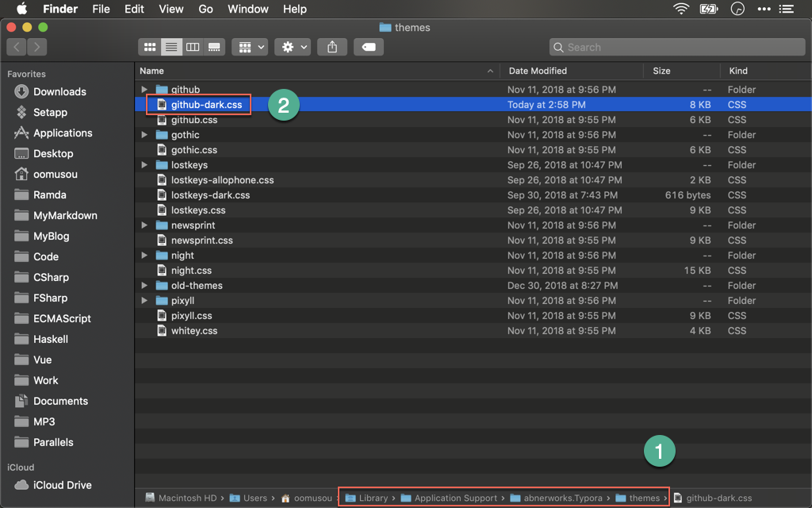
Task: Sort by the Date Modified column header
Action: (x=572, y=71)
